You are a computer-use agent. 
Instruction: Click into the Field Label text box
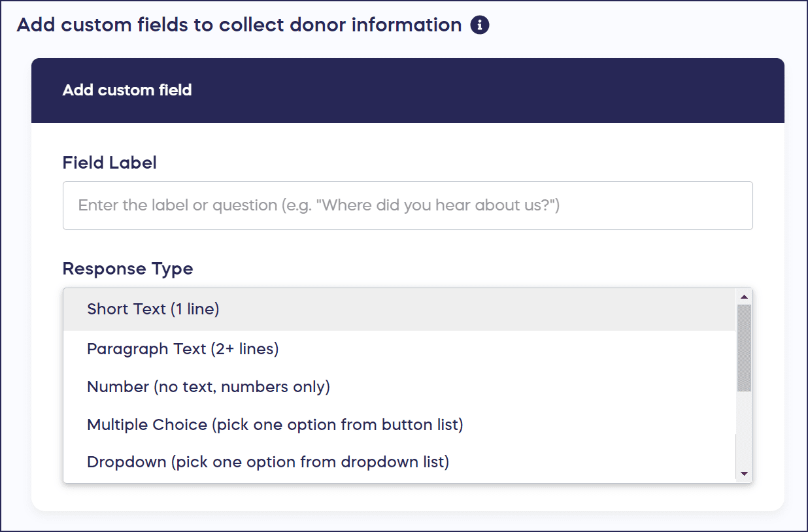tap(407, 205)
